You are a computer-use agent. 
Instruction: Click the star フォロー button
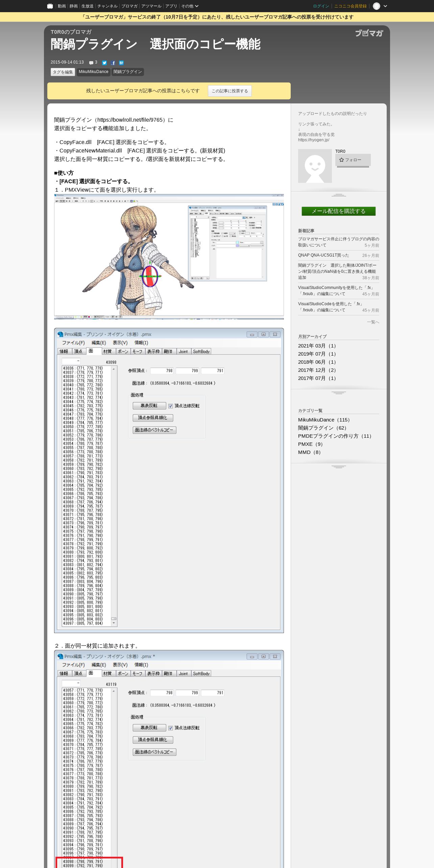coord(353,160)
